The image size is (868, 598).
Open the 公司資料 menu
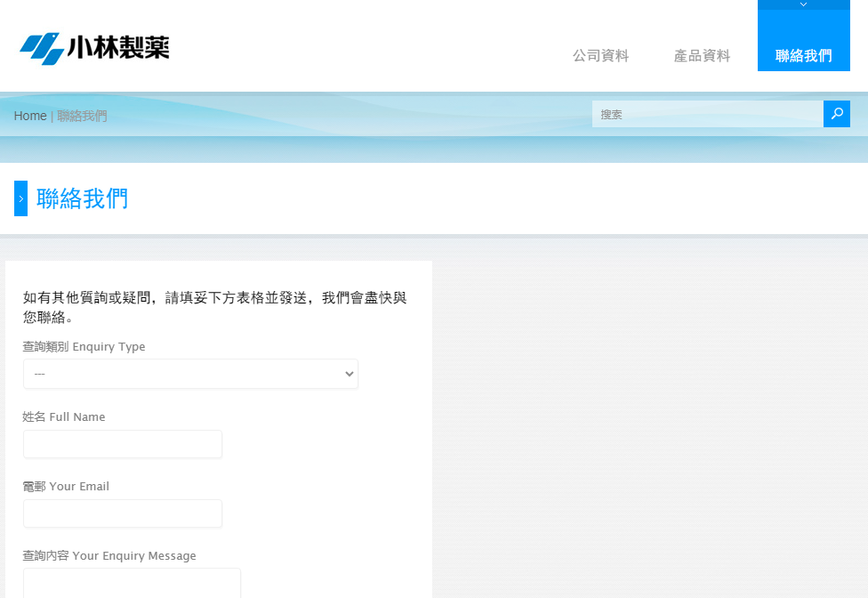[x=600, y=56]
